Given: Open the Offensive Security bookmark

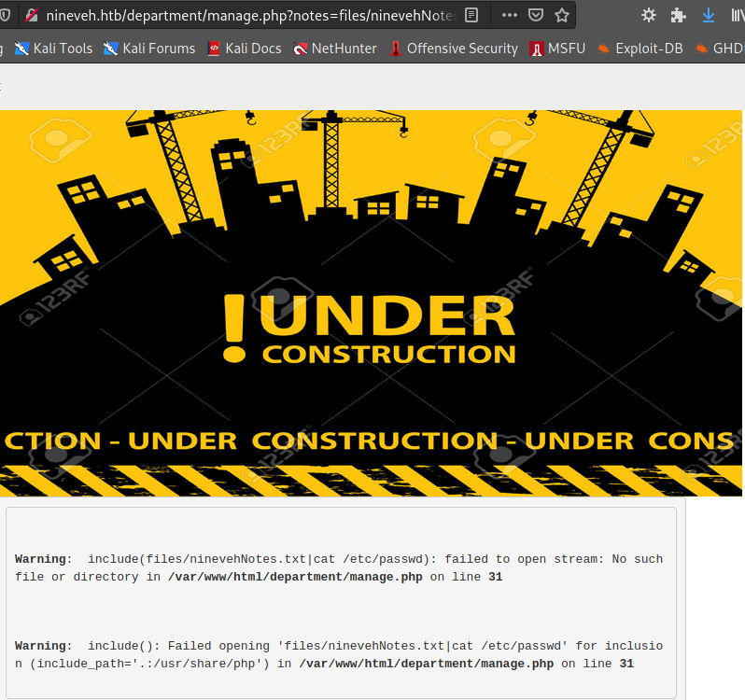Looking at the screenshot, I should click(x=454, y=49).
